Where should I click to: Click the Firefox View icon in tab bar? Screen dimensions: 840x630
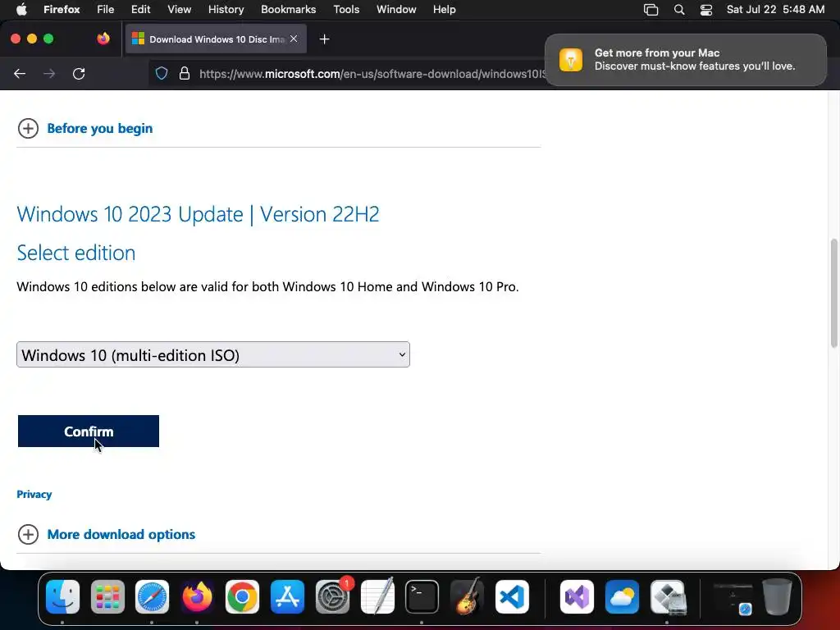pos(103,39)
